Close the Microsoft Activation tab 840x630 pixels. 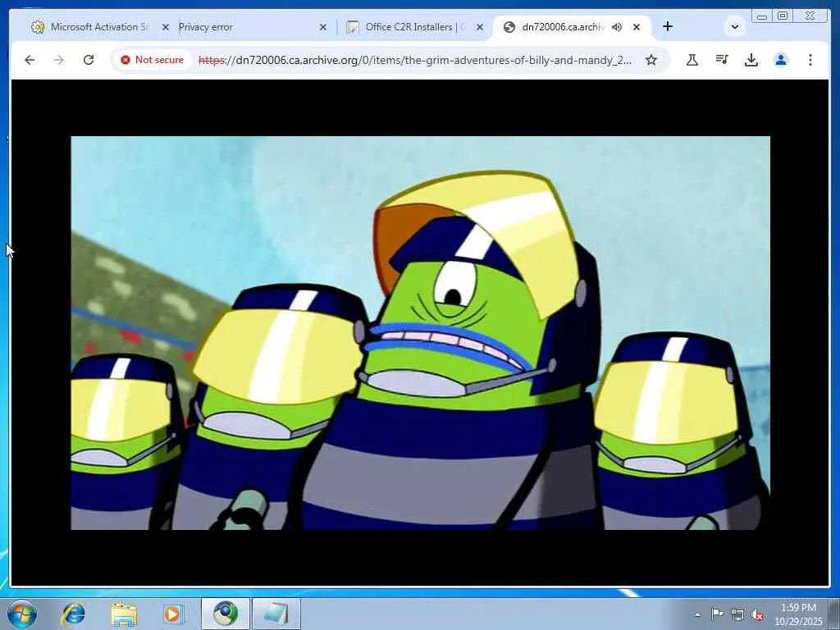(x=166, y=27)
